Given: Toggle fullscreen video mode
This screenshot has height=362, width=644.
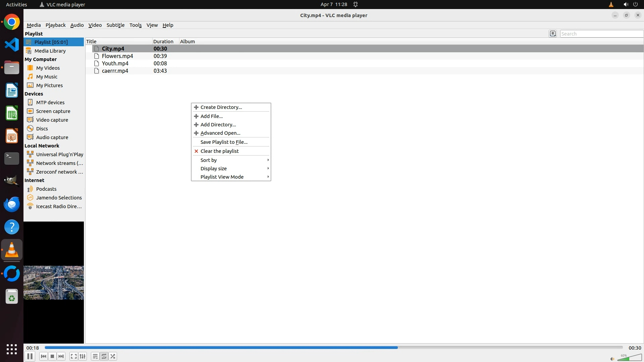Looking at the screenshot, I should pyautogui.click(x=74, y=356).
